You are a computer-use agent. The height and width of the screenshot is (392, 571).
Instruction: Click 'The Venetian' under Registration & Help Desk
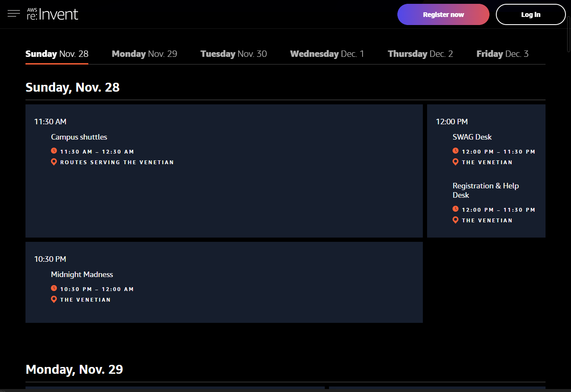pos(487,221)
